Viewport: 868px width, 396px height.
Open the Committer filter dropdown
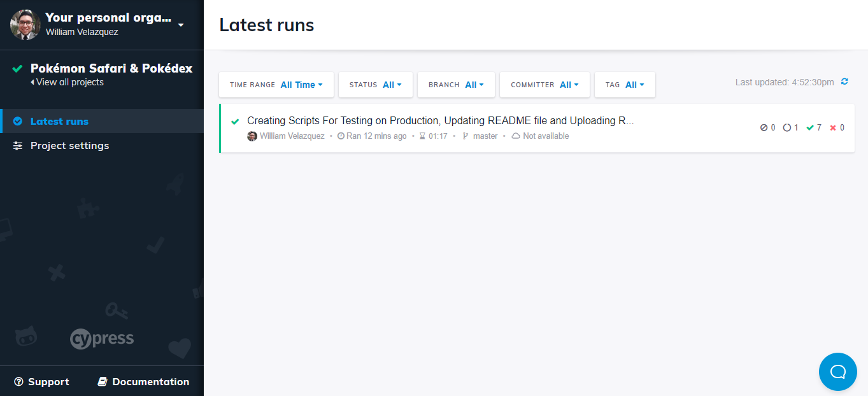[544, 85]
